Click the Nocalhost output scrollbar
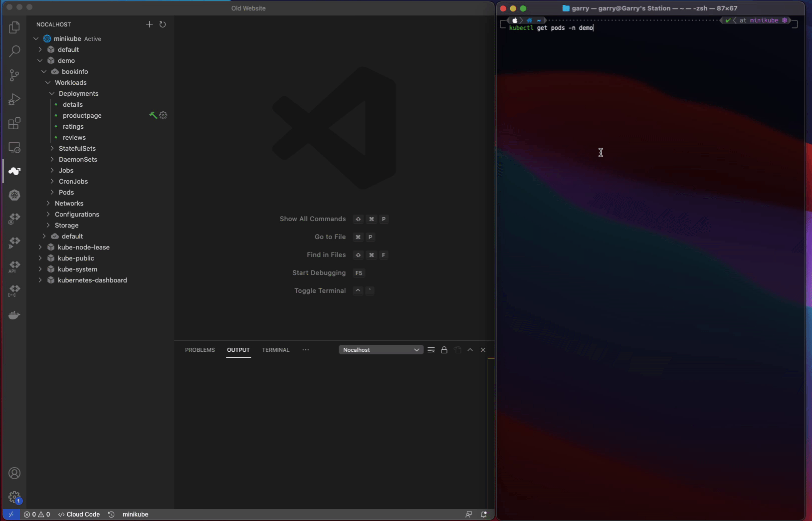The width and height of the screenshot is (812, 521). click(x=491, y=433)
